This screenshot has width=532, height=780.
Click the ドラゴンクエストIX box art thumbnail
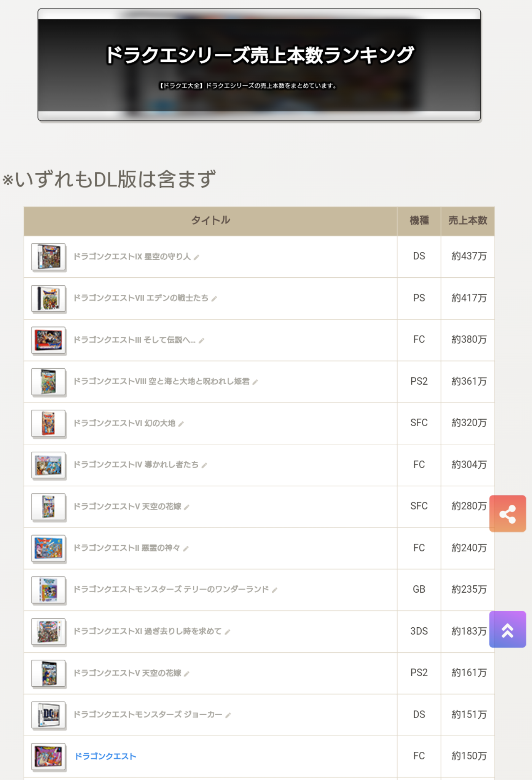pos(48,257)
